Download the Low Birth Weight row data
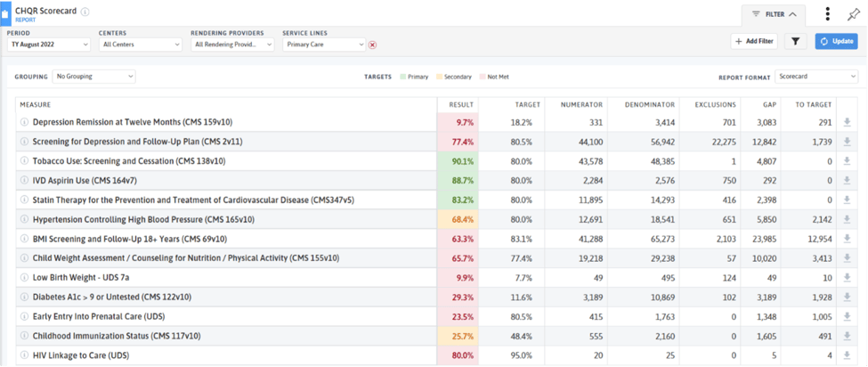The height and width of the screenshot is (367, 868). 846,278
